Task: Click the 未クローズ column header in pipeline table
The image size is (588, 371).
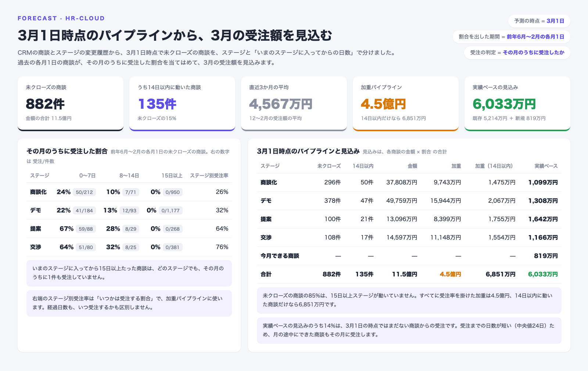Action: [329, 166]
